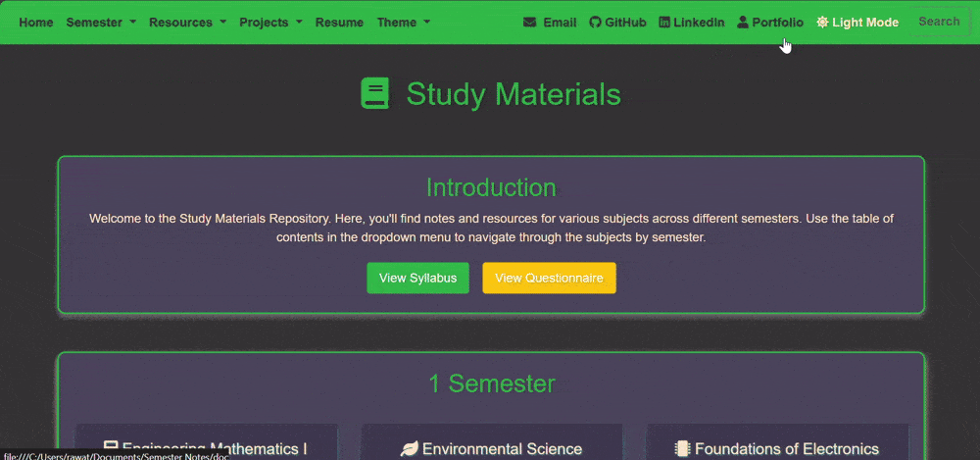Click the Portfolio person icon

pyautogui.click(x=743, y=23)
